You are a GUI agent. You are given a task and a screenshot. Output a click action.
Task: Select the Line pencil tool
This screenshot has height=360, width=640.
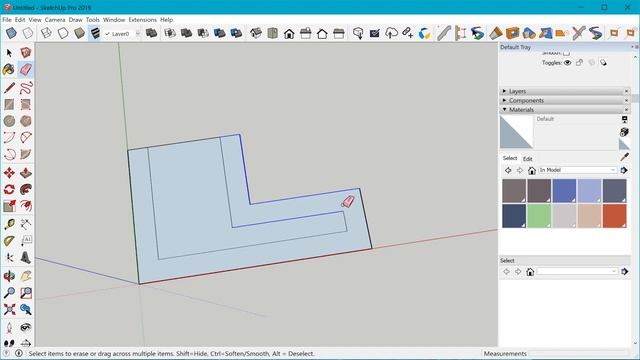click(9, 87)
